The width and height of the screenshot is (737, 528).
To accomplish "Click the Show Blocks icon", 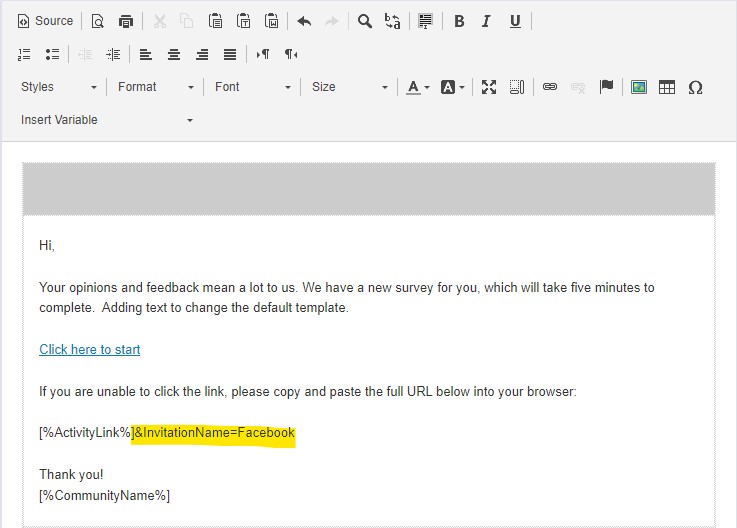I will coord(517,87).
